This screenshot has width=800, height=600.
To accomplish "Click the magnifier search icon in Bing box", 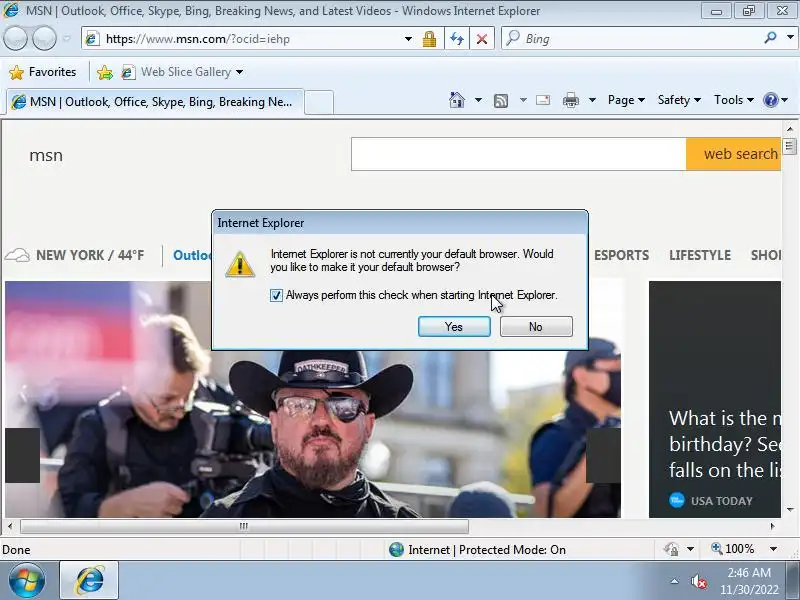I will click(x=770, y=38).
